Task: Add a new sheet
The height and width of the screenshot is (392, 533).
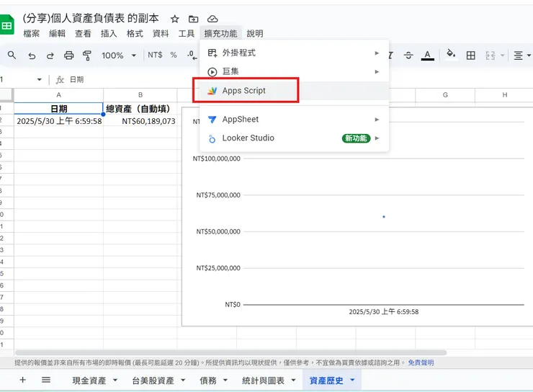Action: tap(22, 380)
